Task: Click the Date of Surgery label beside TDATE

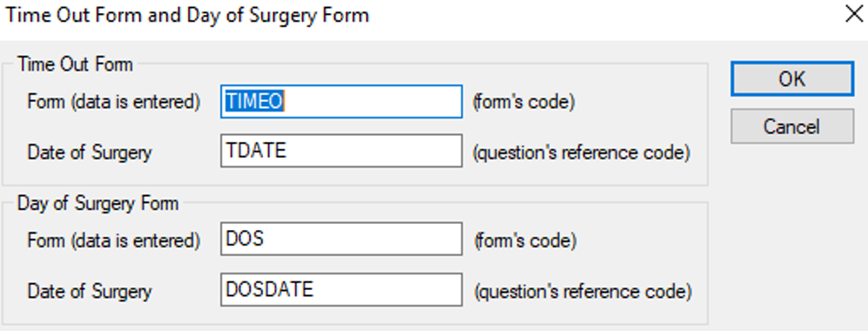Action: tap(89, 152)
